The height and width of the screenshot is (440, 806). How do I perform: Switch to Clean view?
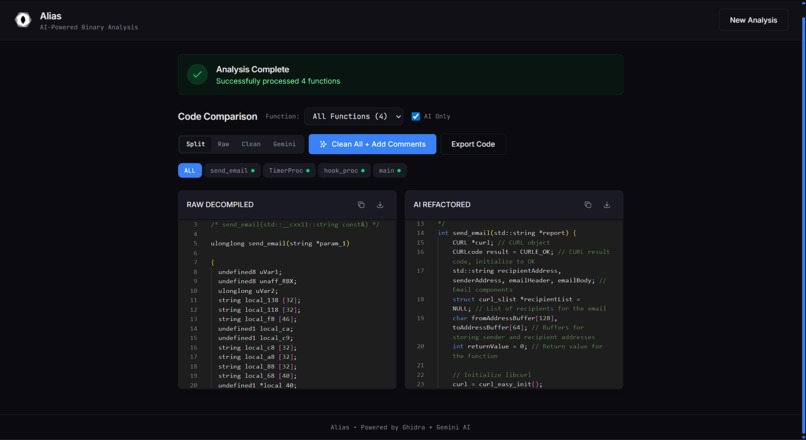251,144
